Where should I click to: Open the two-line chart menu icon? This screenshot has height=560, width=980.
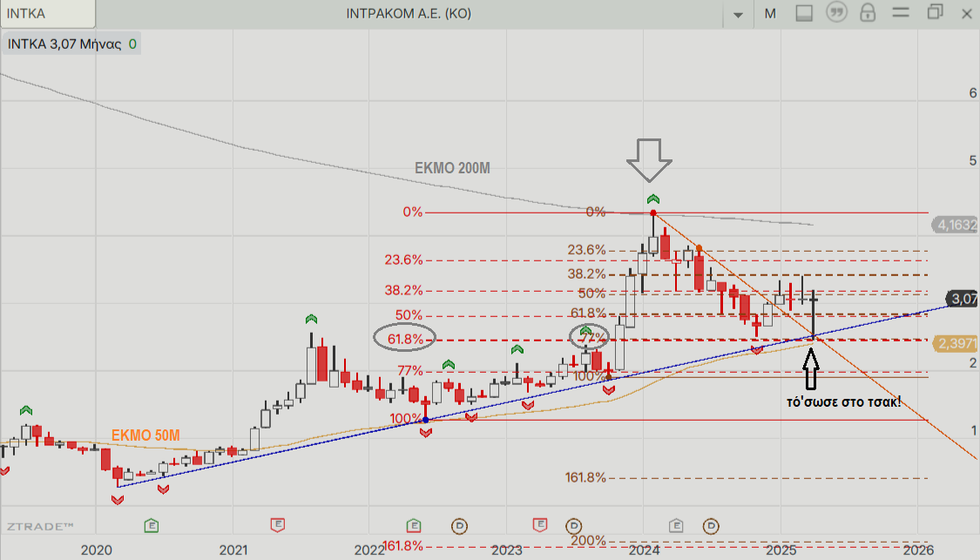900,12
